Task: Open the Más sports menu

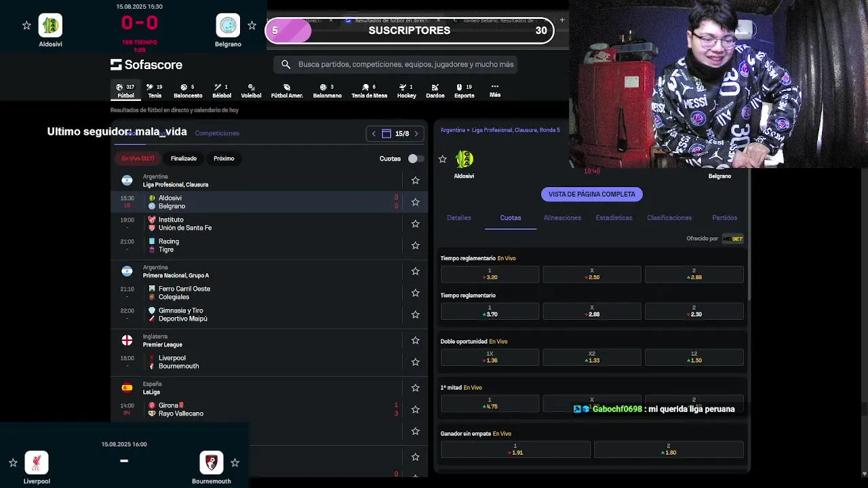Action: 495,91
